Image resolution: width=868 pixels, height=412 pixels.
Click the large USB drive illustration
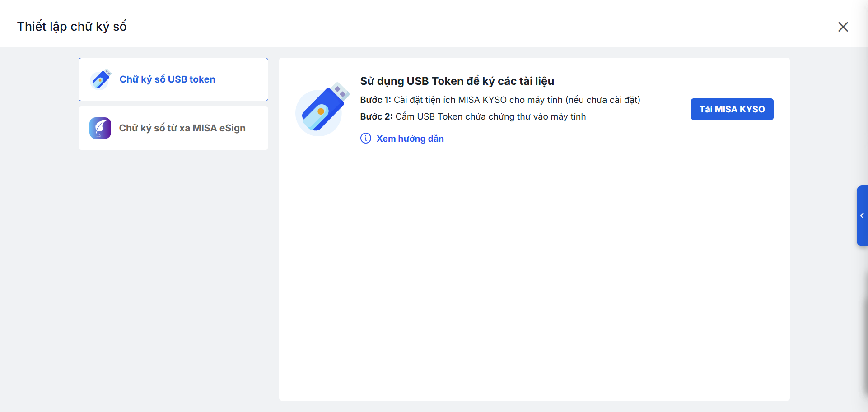(322, 109)
